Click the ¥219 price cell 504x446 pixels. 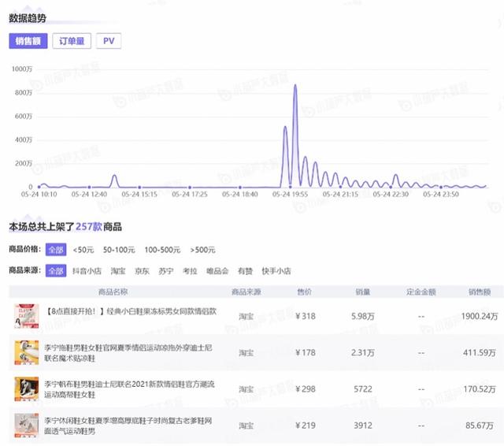point(306,426)
